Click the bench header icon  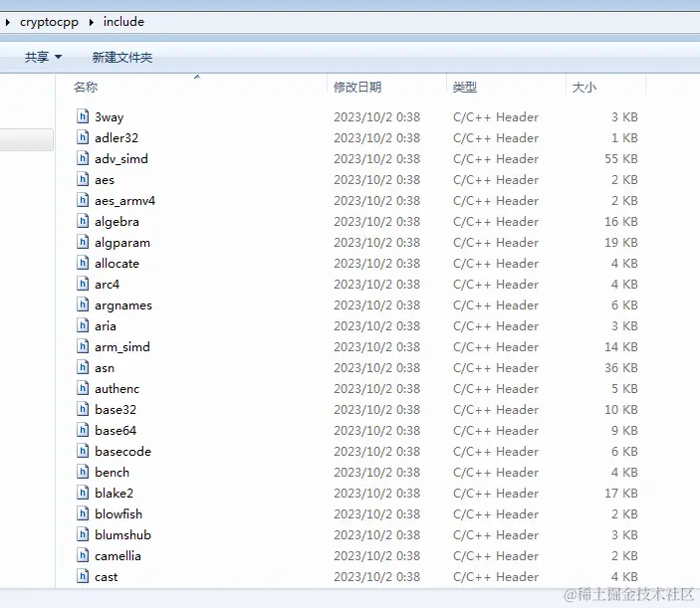[x=83, y=472]
